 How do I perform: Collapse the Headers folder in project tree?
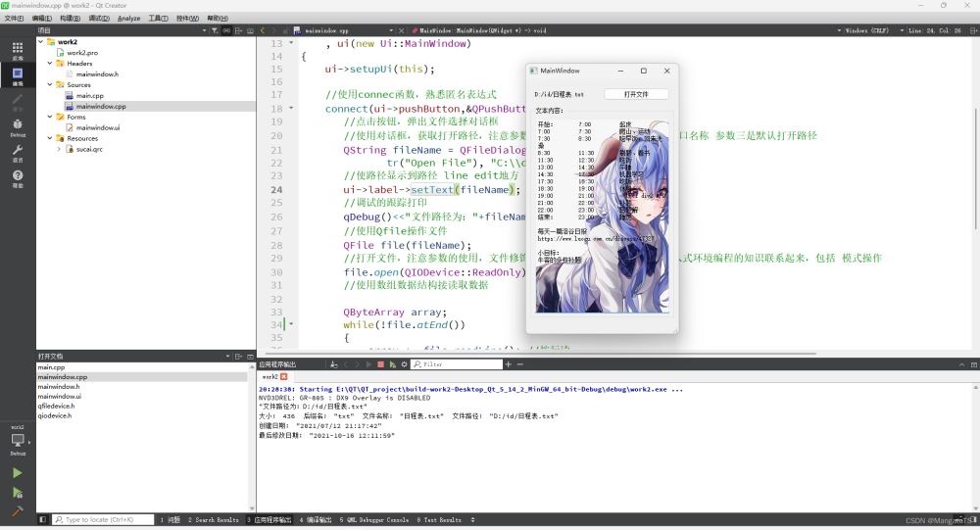(50, 64)
